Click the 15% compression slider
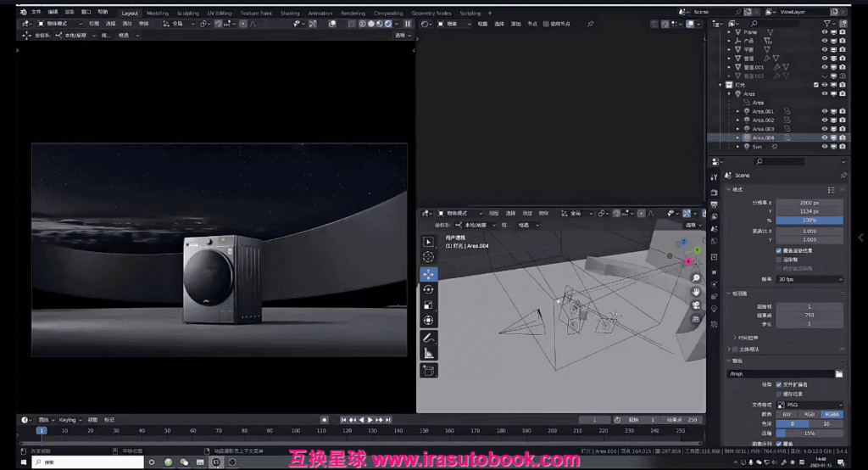The width and height of the screenshot is (868, 470). 810,433
